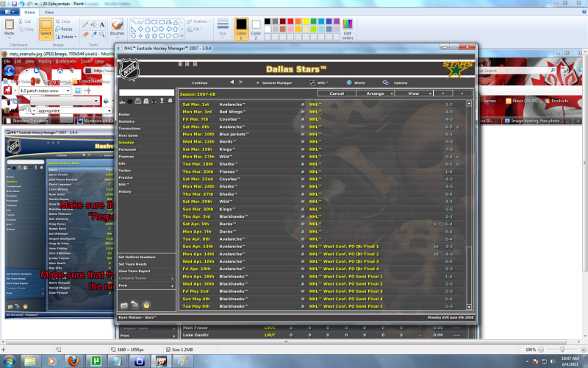Select the Text tool in Paint
588x368 pixels.
[x=102, y=24]
